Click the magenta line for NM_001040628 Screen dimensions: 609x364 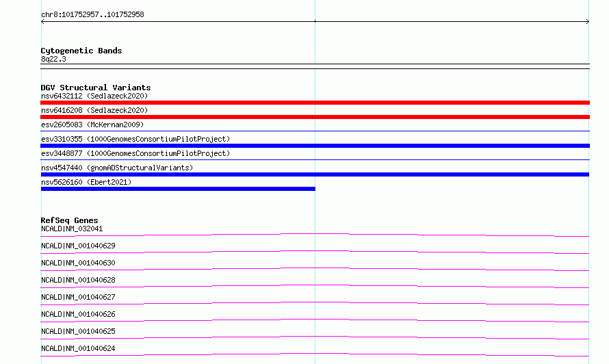315,286
